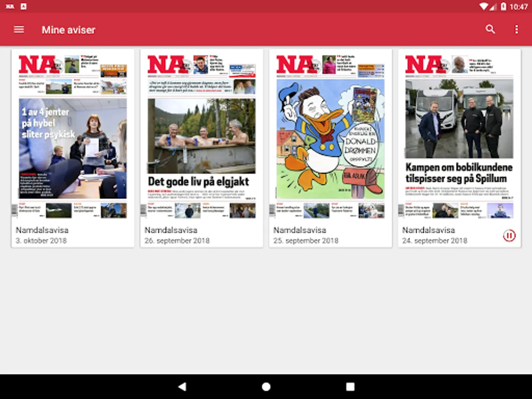The image size is (532, 399).
Task: Click Namdalsavisa label above 24. september 2018
Action: 429,230
